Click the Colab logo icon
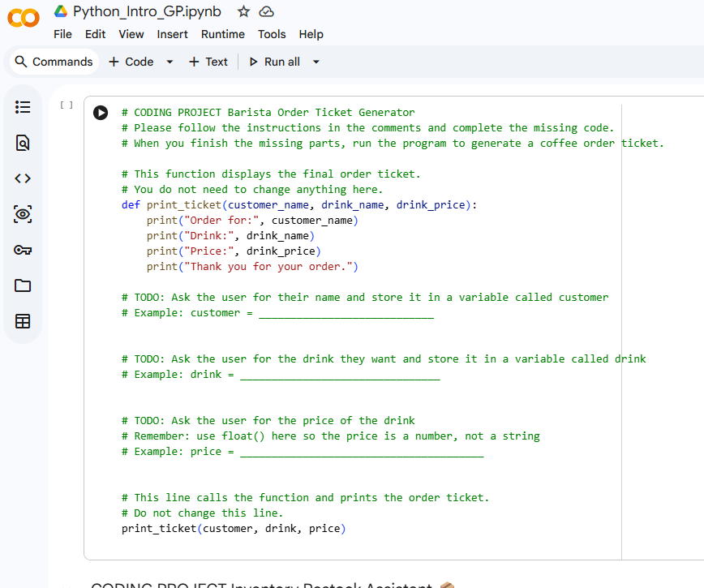Screen dimensions: 704x588 click(x=24, y=19)
